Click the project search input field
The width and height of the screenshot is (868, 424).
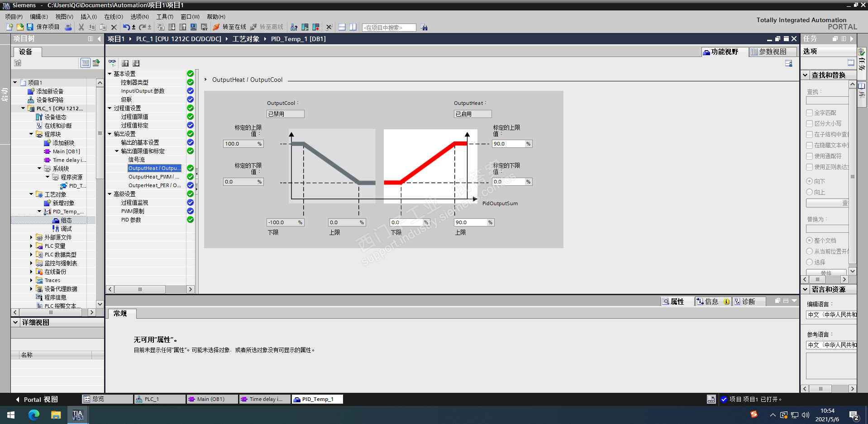click(389, 28)
